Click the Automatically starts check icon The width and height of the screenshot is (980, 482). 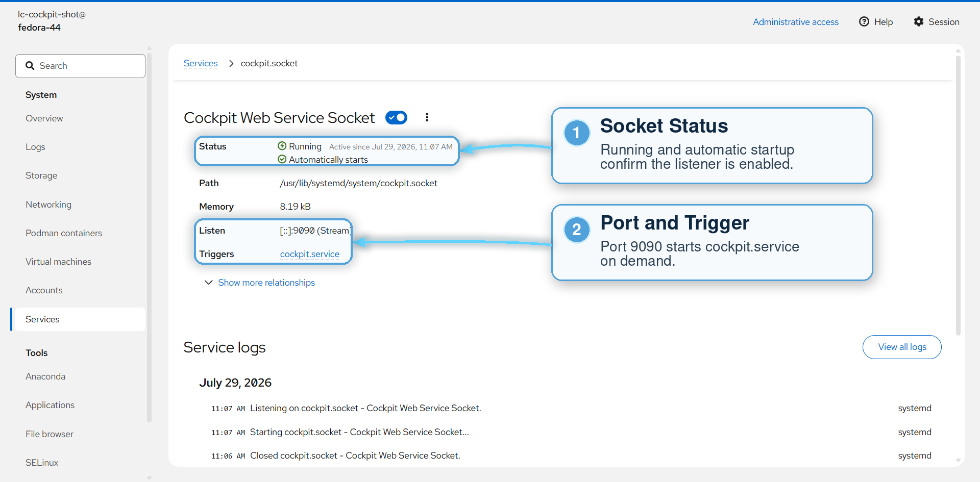coord(282,159)
